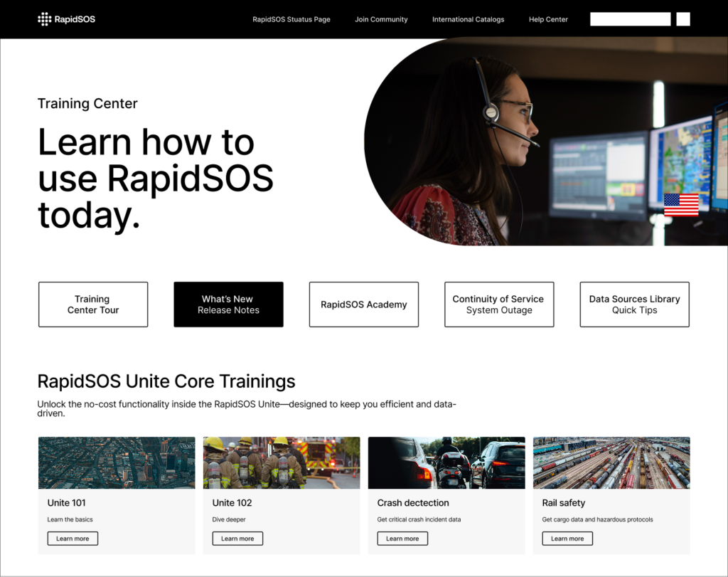Click Learn more under Crash dectection
The width and height of the screenshot is (728, 577).
coord(402,539)
